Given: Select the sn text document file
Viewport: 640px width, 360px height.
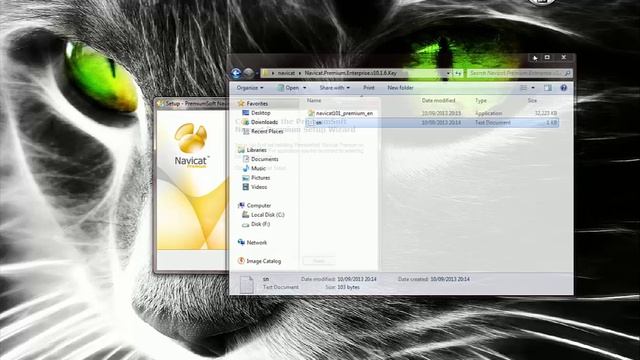Looking at the screenshot, I should click(432, 122).
